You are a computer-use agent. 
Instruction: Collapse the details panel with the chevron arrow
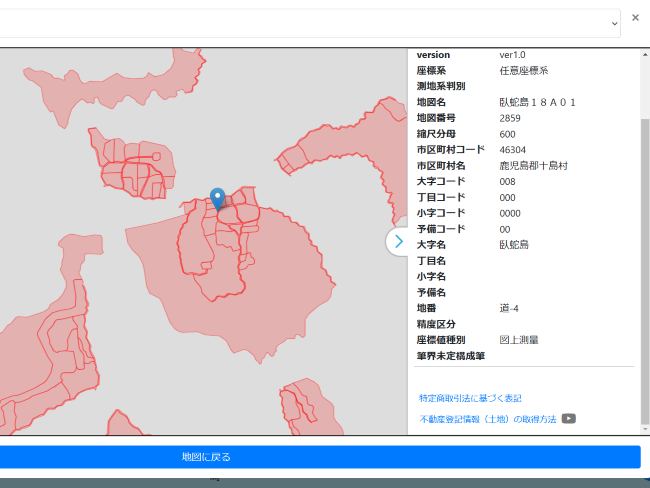pyautogui.click(x=398, y=241)
